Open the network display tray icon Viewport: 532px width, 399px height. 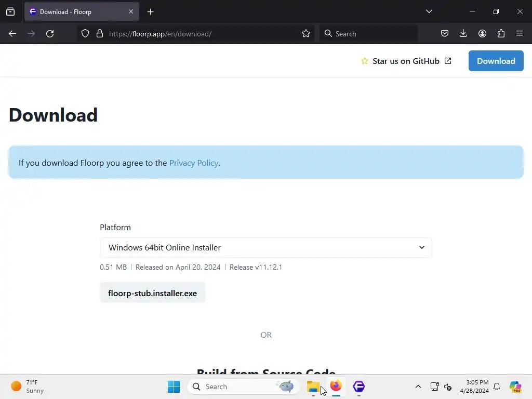(434, 387)
